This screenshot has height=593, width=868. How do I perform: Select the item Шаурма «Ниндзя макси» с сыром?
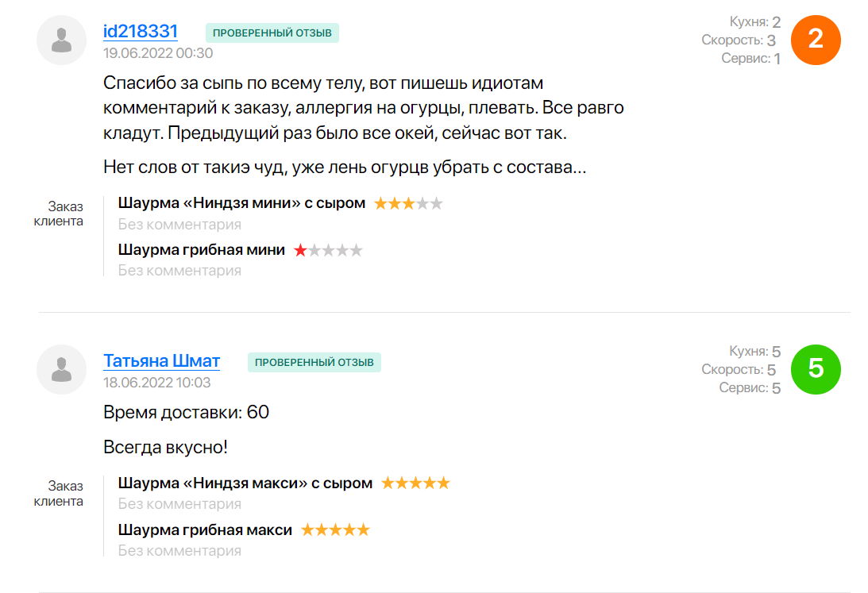pos(245,483)
